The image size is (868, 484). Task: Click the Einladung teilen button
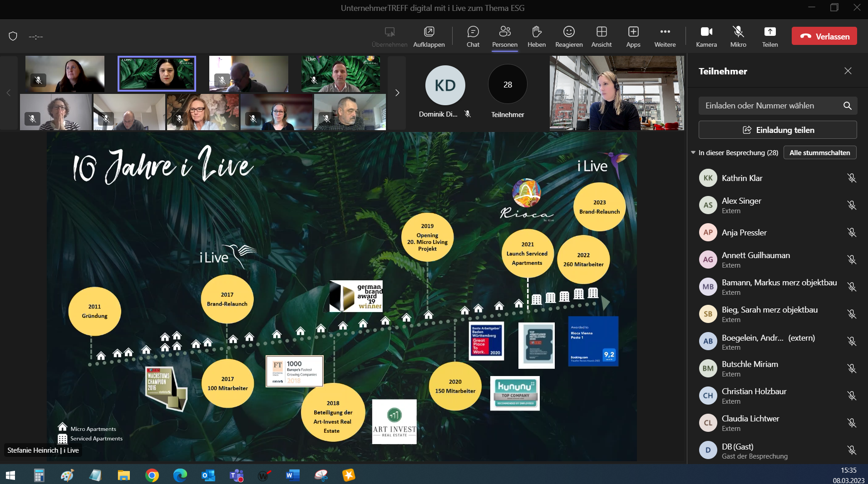click(777, 130)
